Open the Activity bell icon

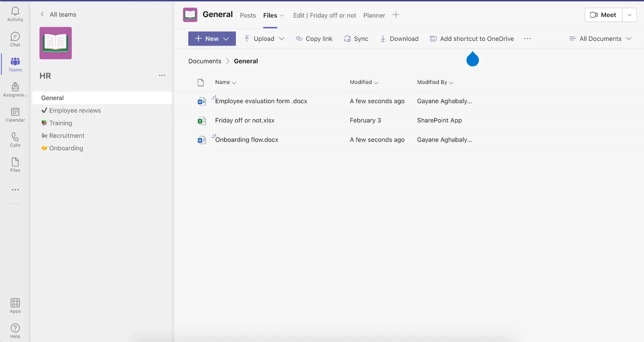coord(15,14)
